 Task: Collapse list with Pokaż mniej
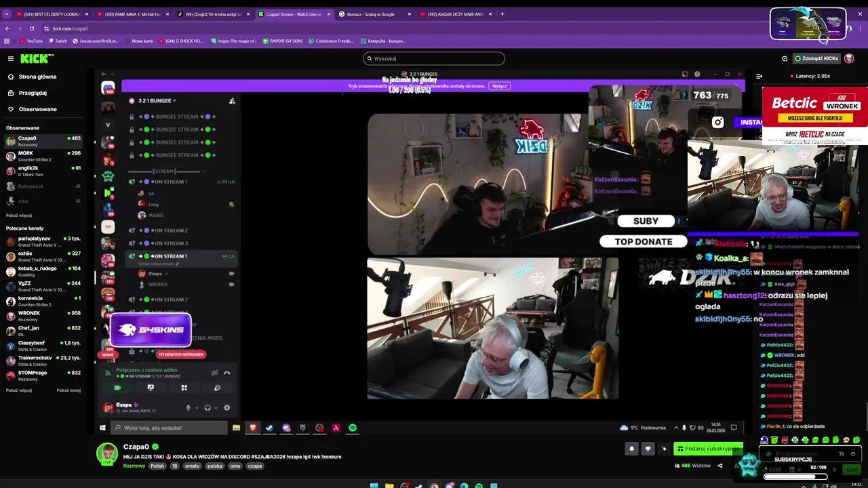[x=68, y=390]
